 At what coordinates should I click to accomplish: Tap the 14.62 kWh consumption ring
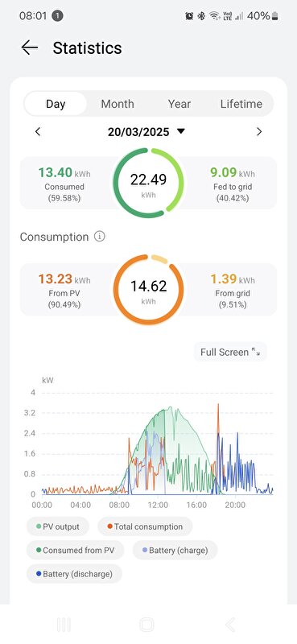click(148, 290)
